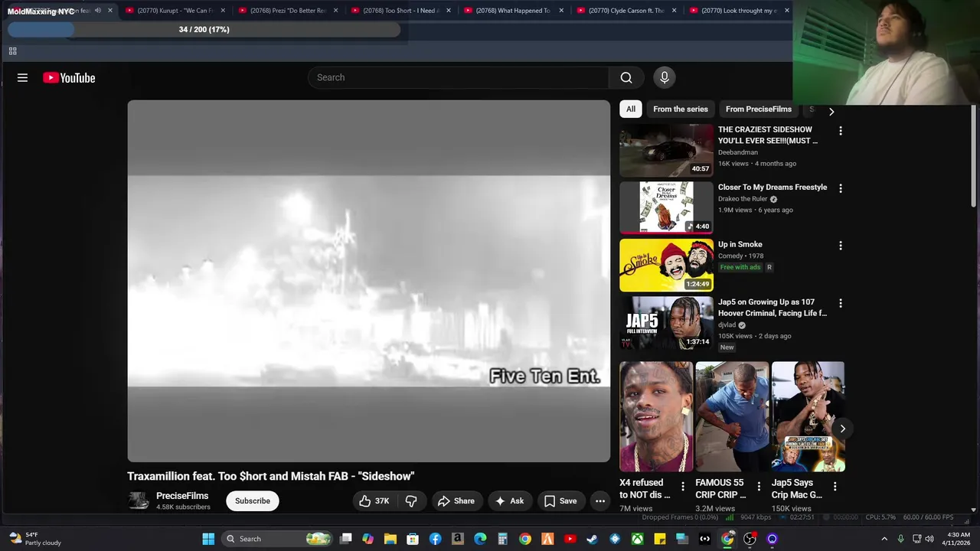Image resolution: width=980 pixels, height=551 pixels.
Task: Open Closer To My Dreams Freestyle thumbnail
Action: click(x=666, y=207)
